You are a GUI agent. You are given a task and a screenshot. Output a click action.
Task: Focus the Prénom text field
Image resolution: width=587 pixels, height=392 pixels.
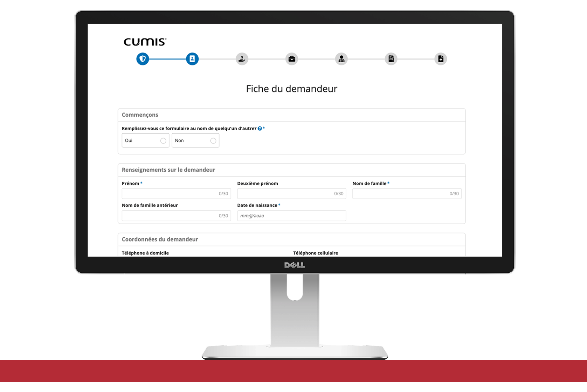coord(176,194)
